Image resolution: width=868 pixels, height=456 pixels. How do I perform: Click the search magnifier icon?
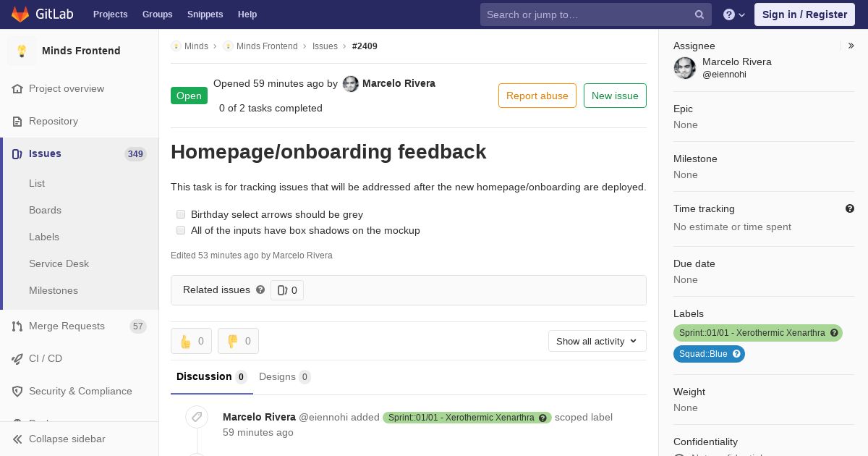(699, 14)
